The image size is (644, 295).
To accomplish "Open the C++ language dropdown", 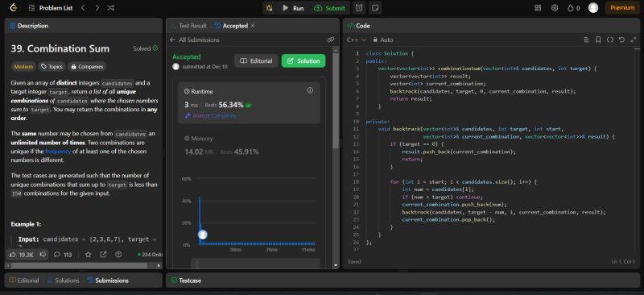I will tap(356, 40).
